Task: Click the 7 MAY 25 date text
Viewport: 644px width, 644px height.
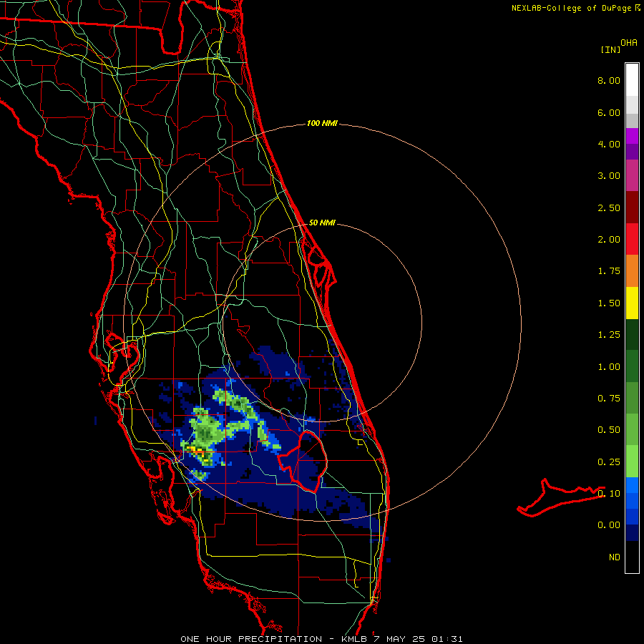Action: click(399, 639)
